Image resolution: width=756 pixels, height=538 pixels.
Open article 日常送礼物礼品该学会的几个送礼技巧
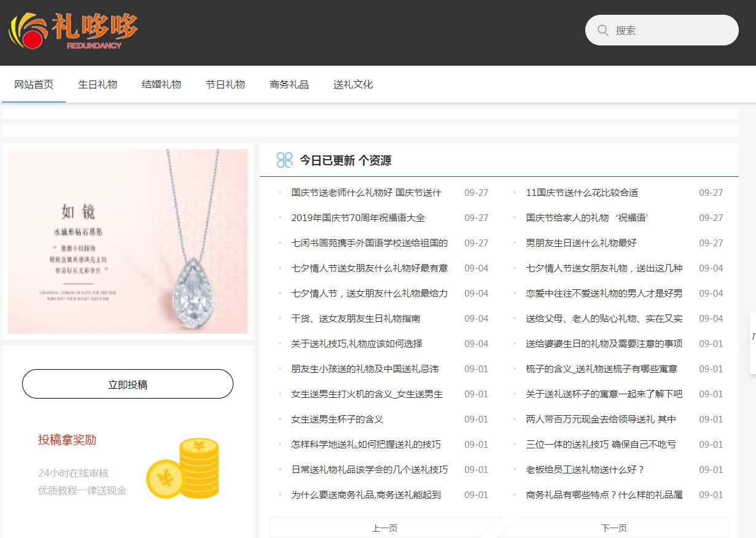(370, 470)
